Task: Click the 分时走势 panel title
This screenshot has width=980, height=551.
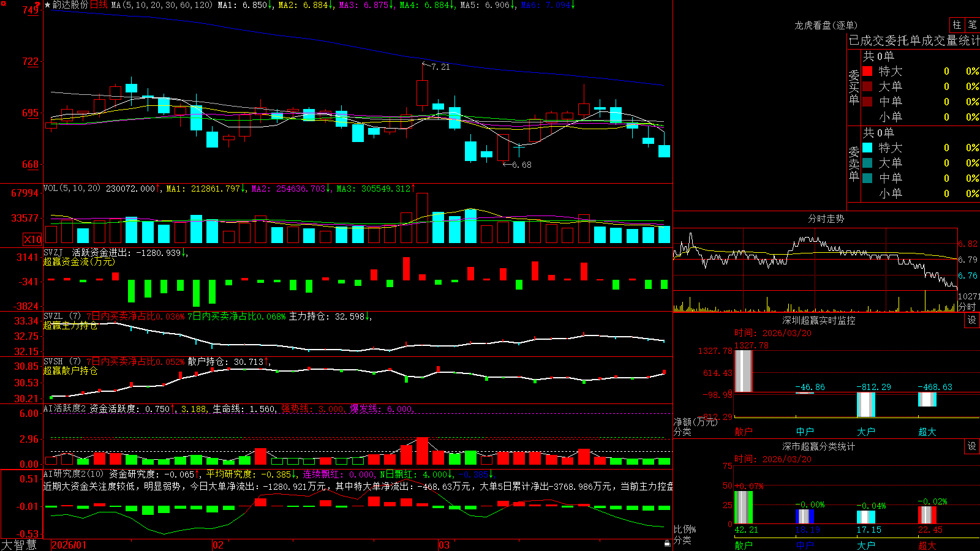Action: pyautogui.click(x=826, y=219)
